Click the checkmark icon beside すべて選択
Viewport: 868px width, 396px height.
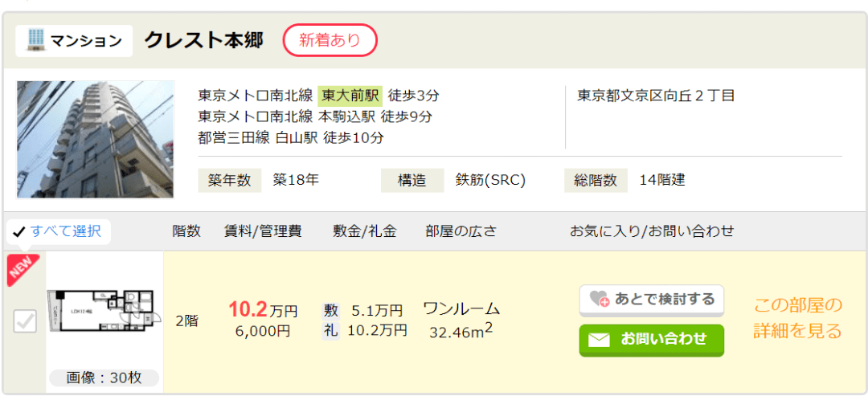click(x=18, y=232)
